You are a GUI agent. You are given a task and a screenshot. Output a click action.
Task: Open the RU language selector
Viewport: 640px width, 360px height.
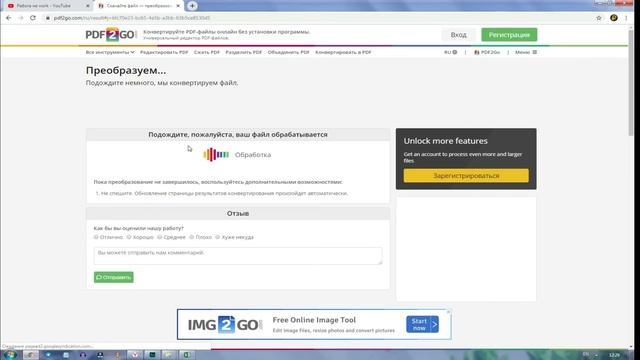pyautogui.click(x=450, y=52)
